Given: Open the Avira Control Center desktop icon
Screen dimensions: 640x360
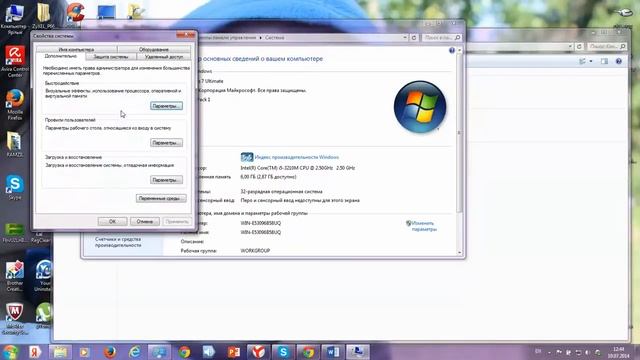Looking at the screenshot, I should point(15,61).
